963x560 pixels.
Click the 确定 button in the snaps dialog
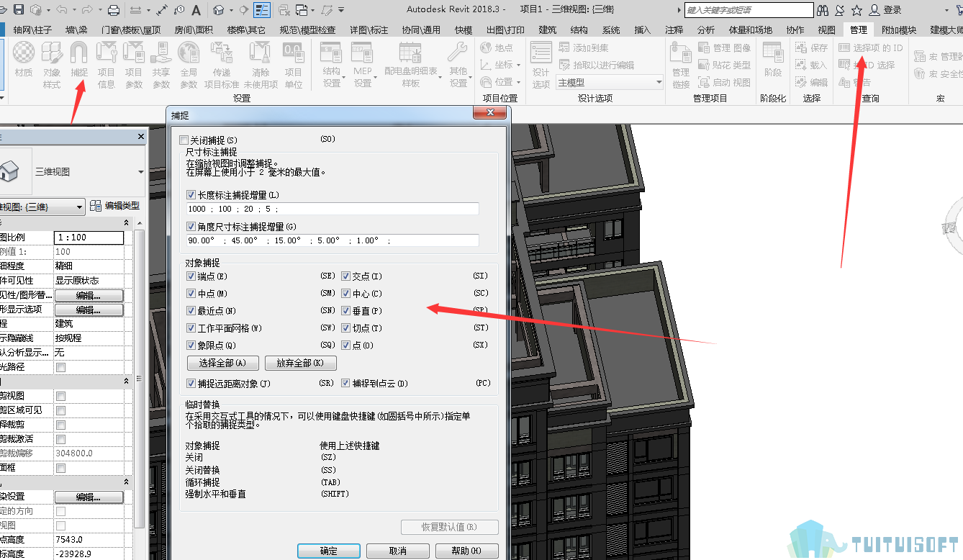click(329, 551)
